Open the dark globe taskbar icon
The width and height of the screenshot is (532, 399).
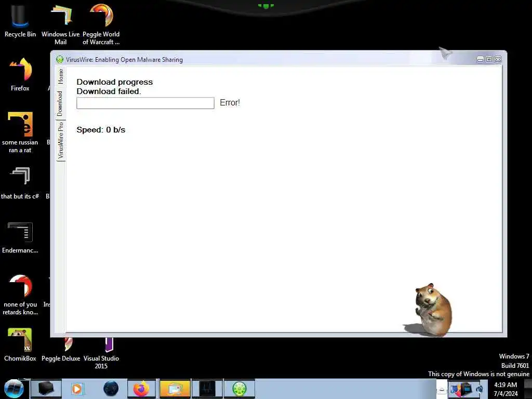[x=111, y=389]
